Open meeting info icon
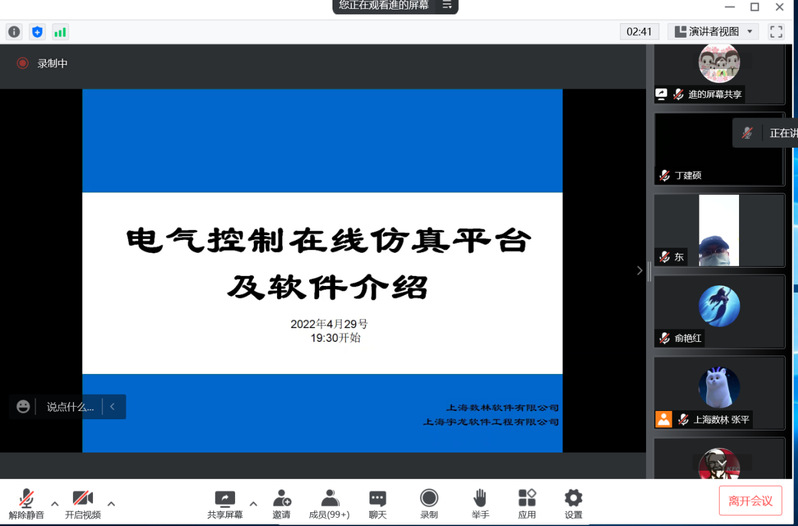This screenshot has height=526, width=798. (14, 32)
